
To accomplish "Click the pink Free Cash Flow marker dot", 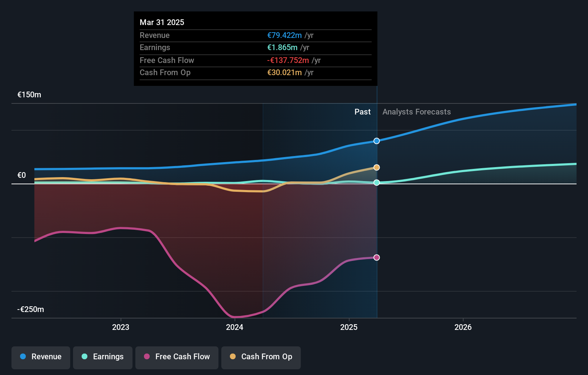I will [376, 257].
